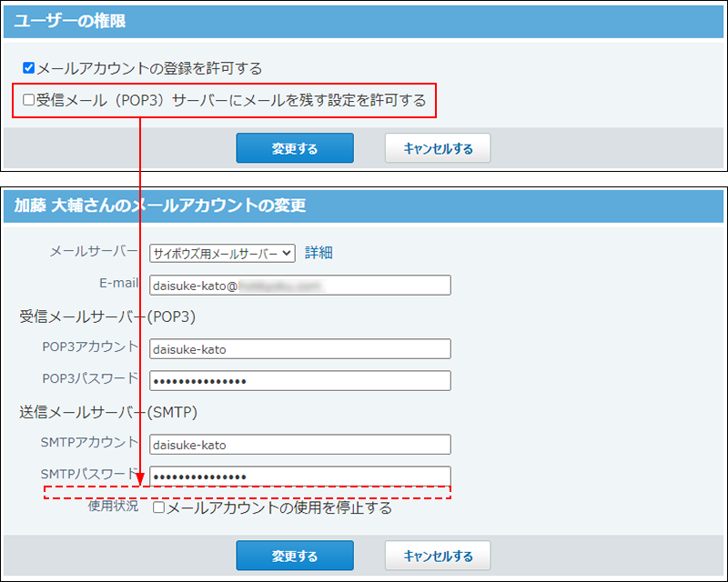Click the 送信メールサーバー(SMTP) heading text

(x=108, y=412)
